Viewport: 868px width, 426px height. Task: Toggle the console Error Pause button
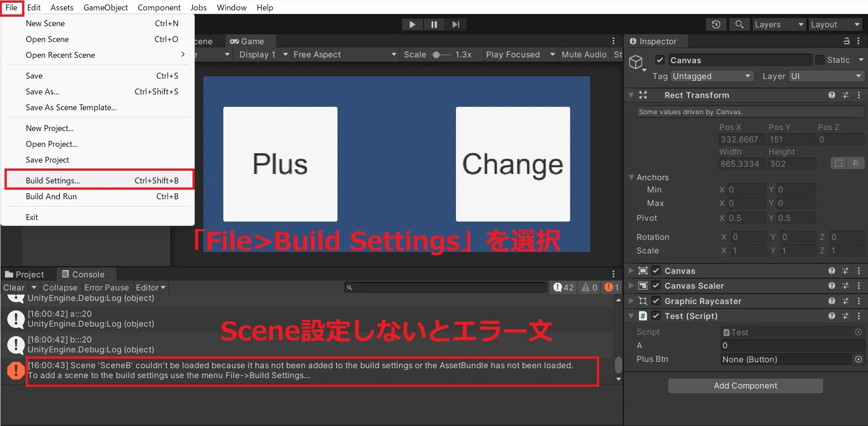pyautogui.click(x=107, y=287)
